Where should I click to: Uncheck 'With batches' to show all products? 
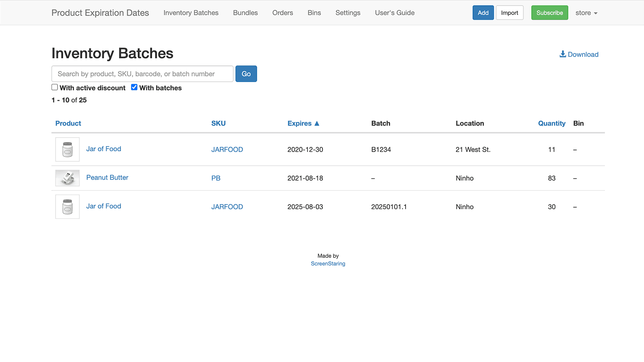(134, 87)
